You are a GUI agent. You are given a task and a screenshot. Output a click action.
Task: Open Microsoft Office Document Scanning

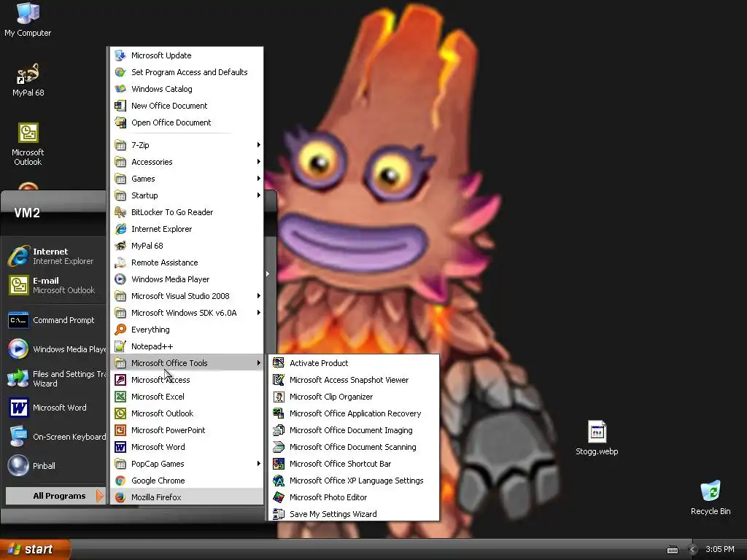click(354, 447)
